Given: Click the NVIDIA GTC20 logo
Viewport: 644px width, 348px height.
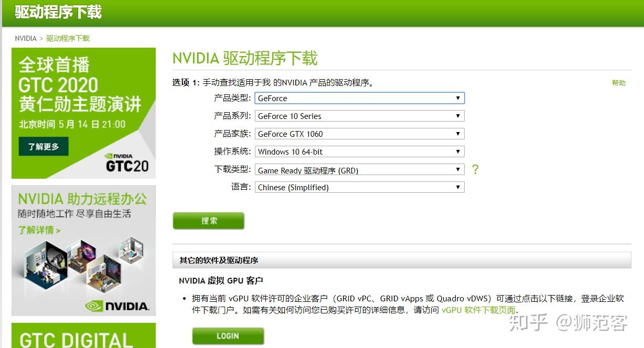Looking at the screenshot, I should [x=127, y=163].
